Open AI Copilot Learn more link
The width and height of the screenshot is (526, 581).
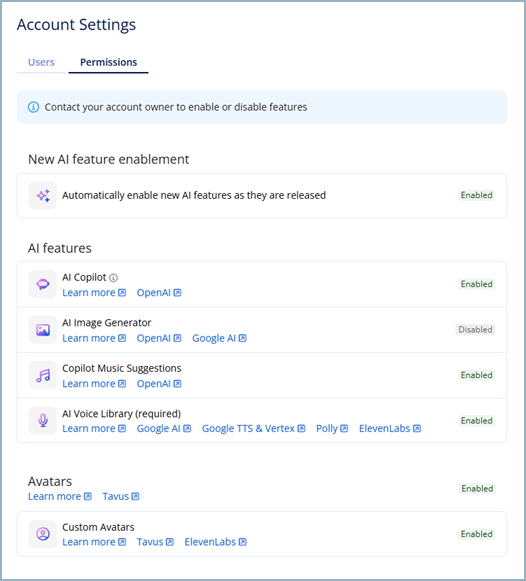click(94, 293)
